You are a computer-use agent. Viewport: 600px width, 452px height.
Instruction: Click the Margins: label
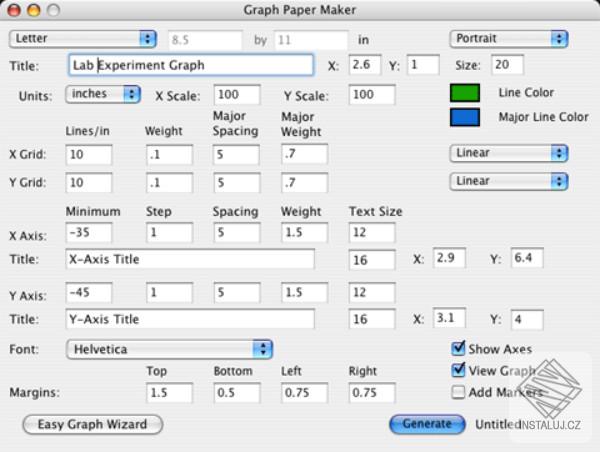pyautogui.click(x=35, y=393)
